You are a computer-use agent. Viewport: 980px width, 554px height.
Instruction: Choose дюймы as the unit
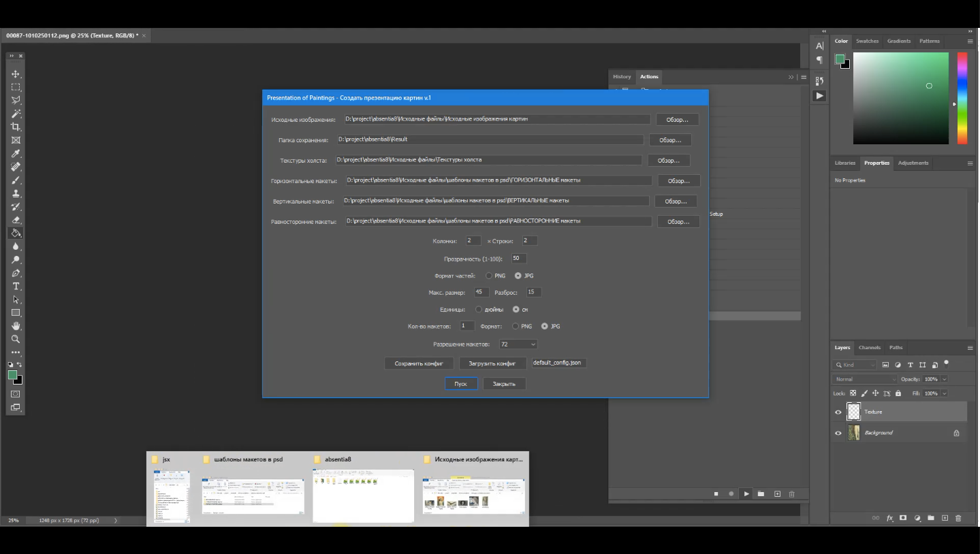[x=479, y=310]
